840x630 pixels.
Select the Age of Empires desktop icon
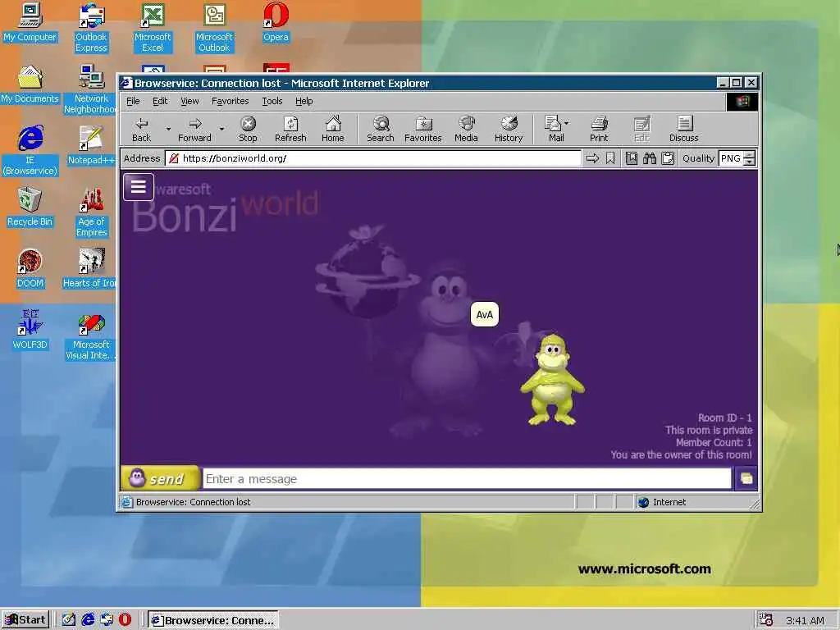coord(92,212)
